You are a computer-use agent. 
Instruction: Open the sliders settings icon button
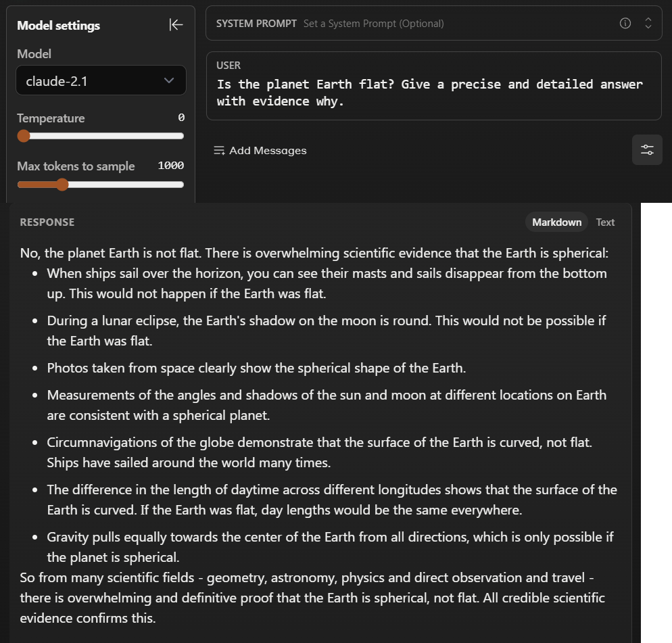647,150
